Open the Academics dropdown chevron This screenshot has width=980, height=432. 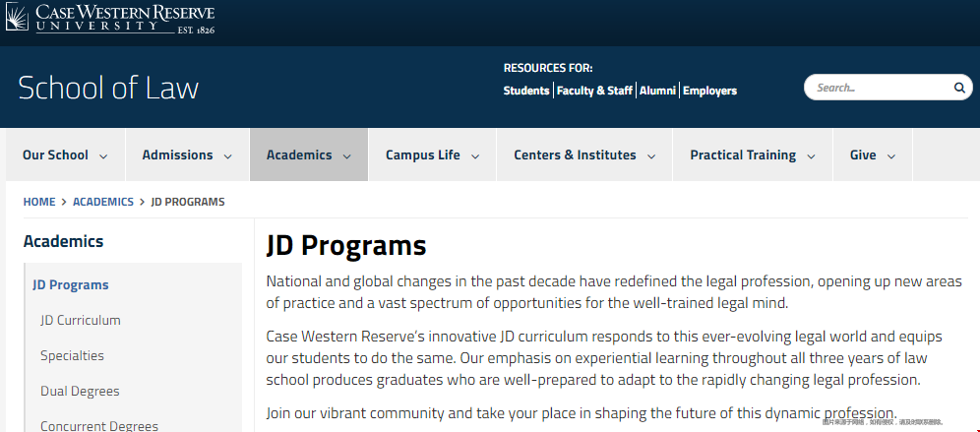tap(347, 156)
